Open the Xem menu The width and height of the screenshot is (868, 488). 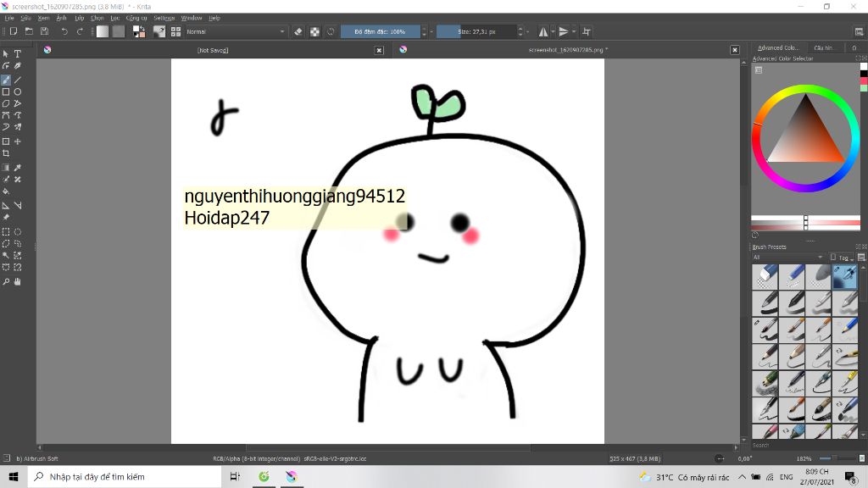(x=44, y=18)
